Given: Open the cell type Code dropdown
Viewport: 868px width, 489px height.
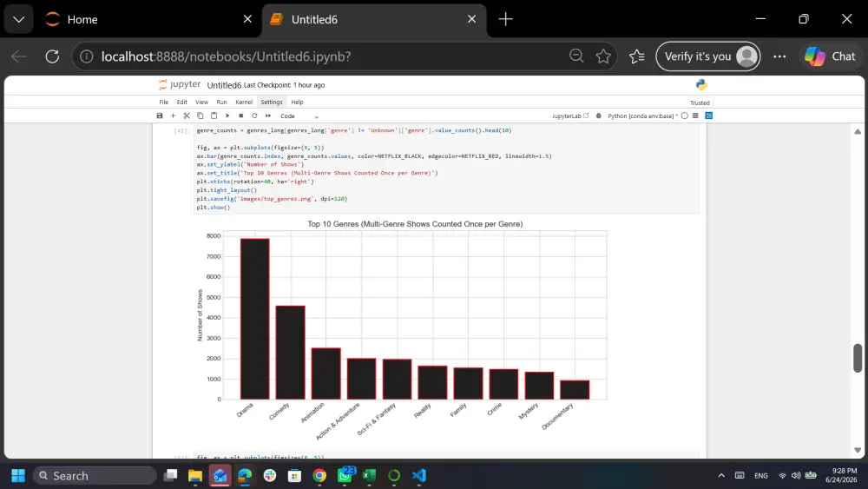Looking at the screenshot, I should point(299,116).
